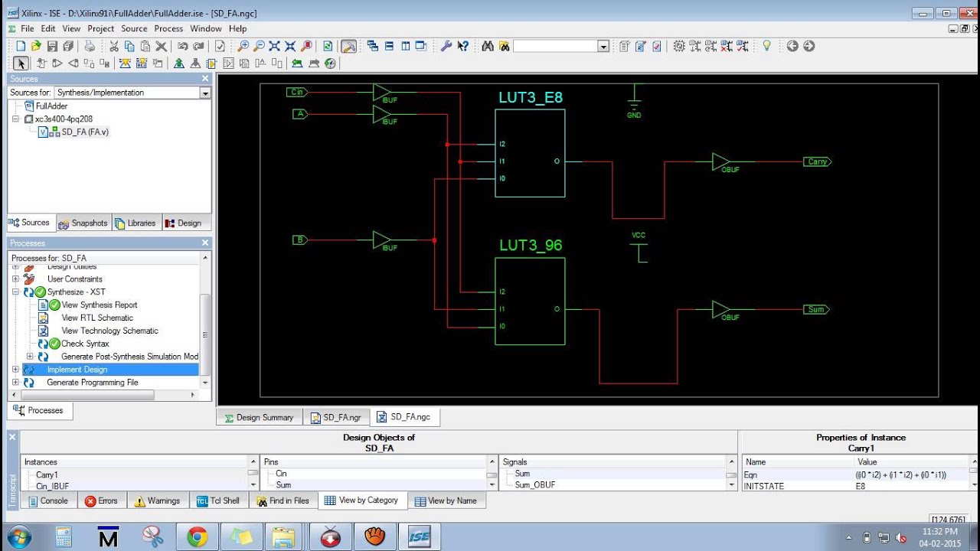Screen dimensions: 980x551
Task: Click the gear Implement toolbar icon
Action: 679,46
